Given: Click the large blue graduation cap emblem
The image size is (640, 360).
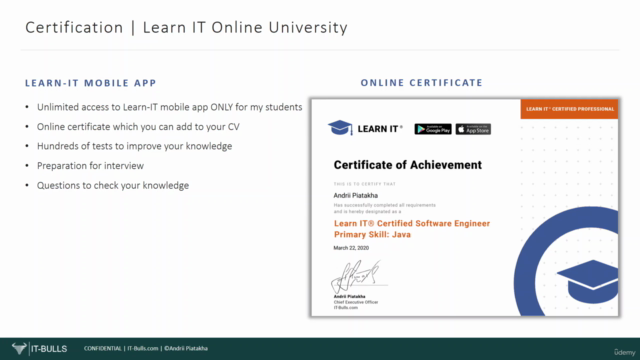Looking at the screenshot, I should 587,281.
